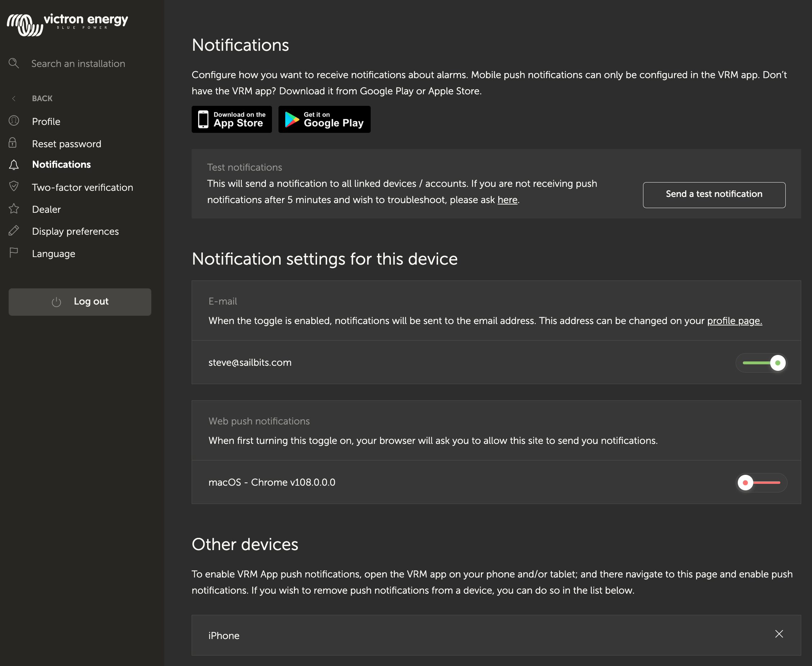Click the Web push notifications heading
Image resolution: width=812 pixels, height=666 pixels.
259,421
